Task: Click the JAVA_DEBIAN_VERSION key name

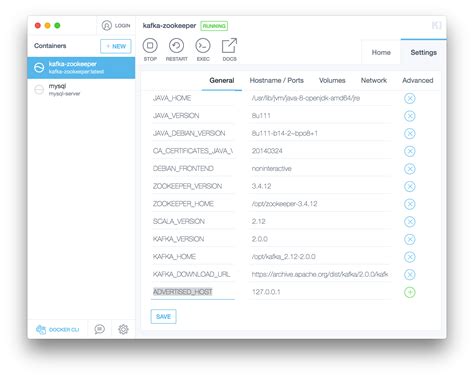Action: [189, 133]
